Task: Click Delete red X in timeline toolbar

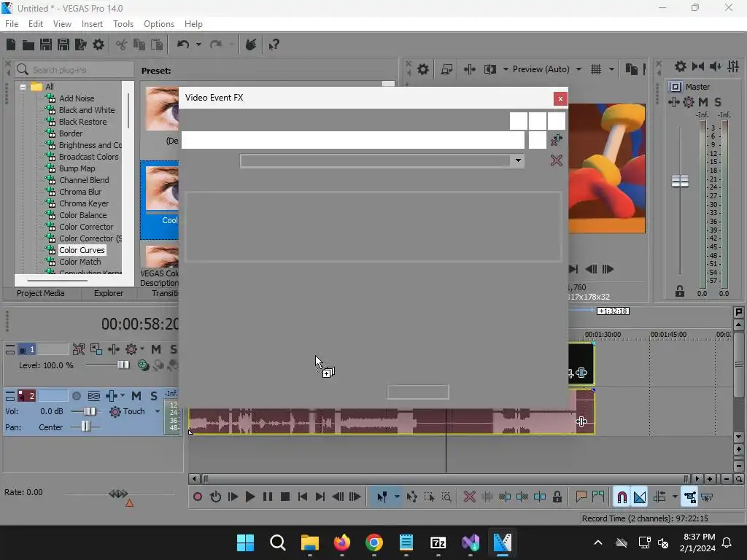Action: click(x=469, y=497)
